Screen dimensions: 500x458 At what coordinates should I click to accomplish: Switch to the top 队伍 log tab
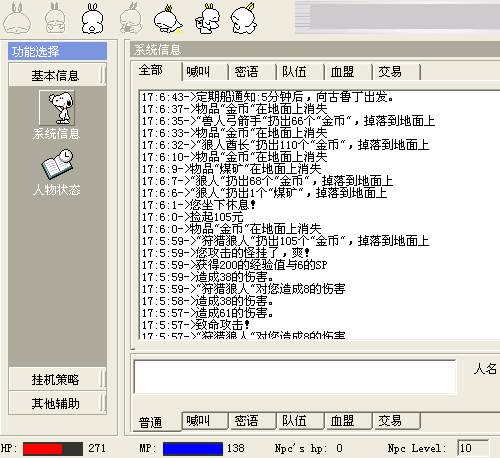click(x=300, y=71)
